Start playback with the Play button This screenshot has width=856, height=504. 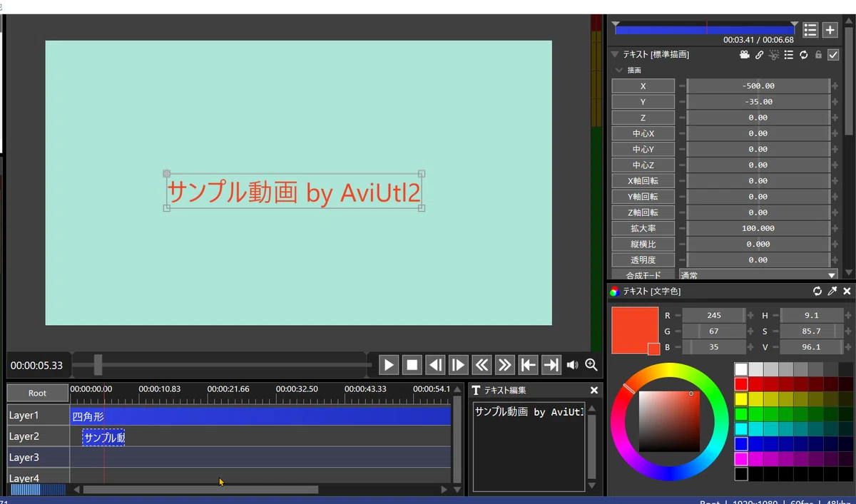[388, 365]
